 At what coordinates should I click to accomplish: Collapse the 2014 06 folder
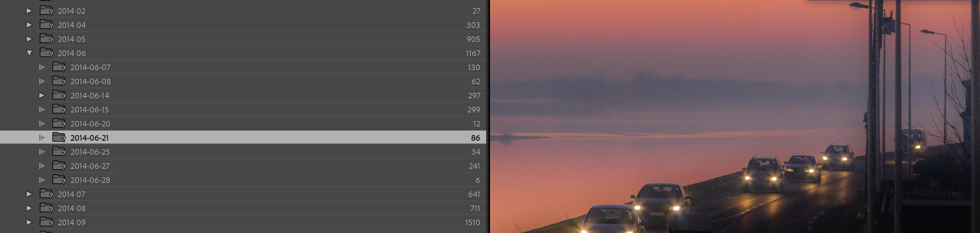(x=29, y=53)
